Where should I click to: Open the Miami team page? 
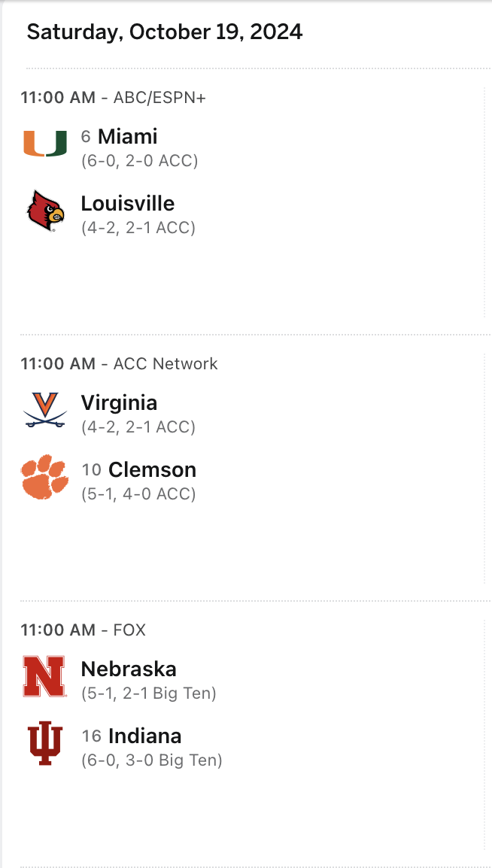[128, 136]
